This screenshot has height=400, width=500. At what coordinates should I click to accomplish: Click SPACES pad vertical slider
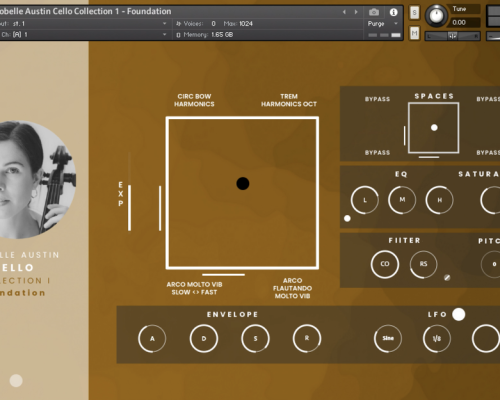click(405, 136)
